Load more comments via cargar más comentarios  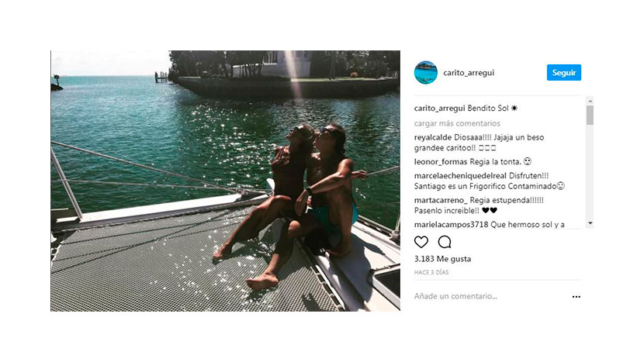click(x=457, y=123)
